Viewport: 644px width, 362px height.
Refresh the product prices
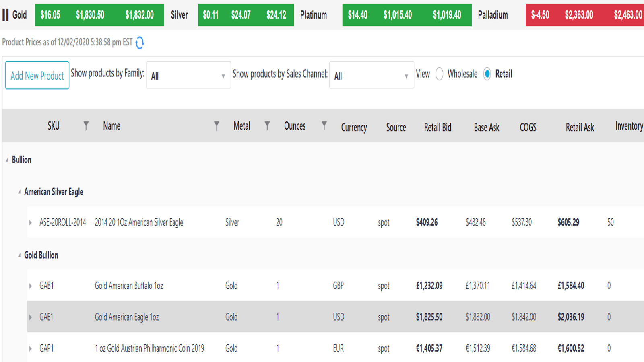click(139, 42)
